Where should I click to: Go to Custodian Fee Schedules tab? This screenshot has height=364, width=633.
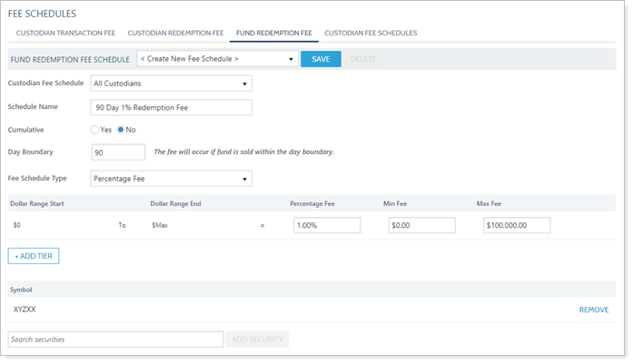tap(371, 33)
